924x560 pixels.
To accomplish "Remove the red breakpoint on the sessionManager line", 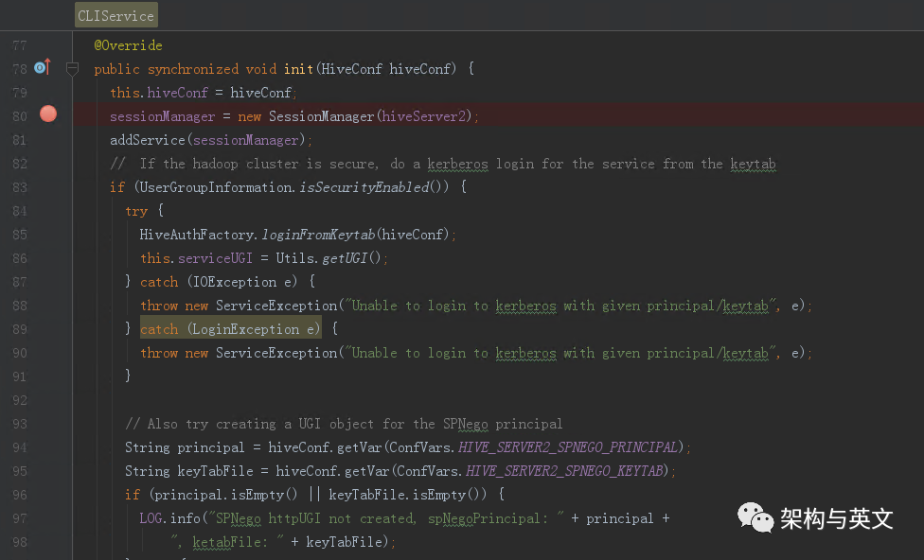I will pos(48,114).
